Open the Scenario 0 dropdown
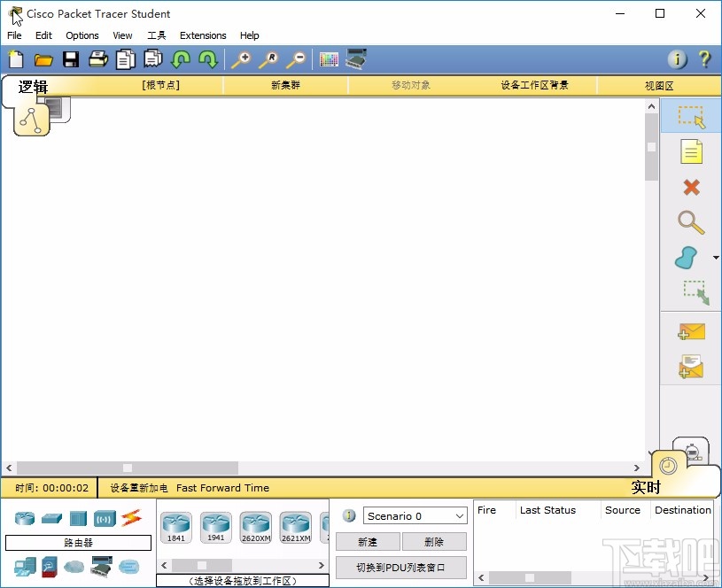722x588 pixels. tap(415, 516)
